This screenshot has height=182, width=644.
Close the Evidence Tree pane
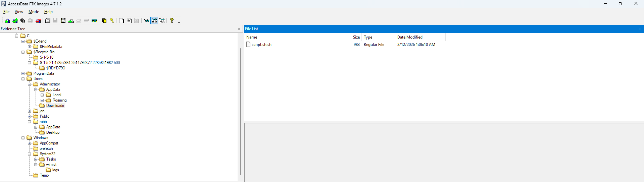point(239,29)
